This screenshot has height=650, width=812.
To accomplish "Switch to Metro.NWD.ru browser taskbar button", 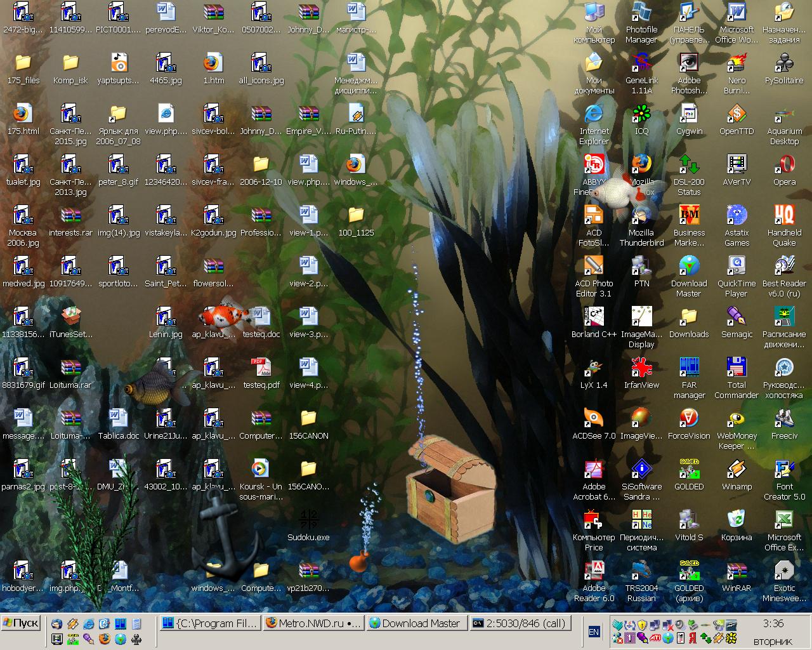I will tap(313, 623).
